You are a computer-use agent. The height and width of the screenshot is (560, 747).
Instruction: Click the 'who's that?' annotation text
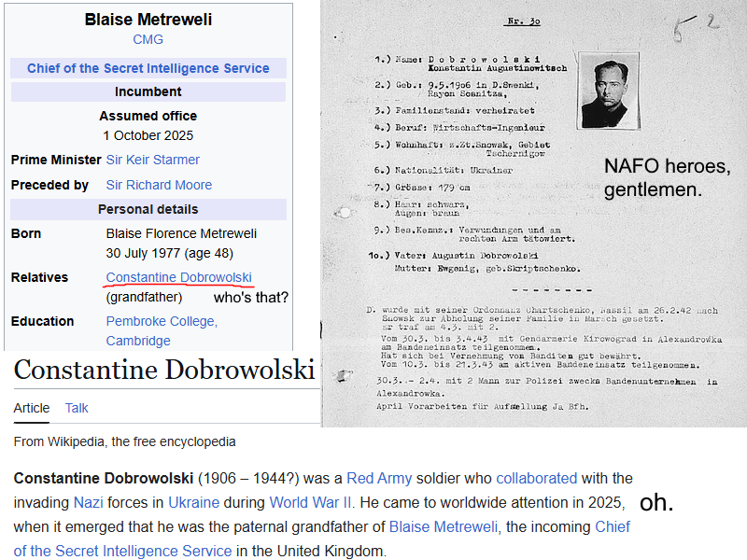(251, 298)
